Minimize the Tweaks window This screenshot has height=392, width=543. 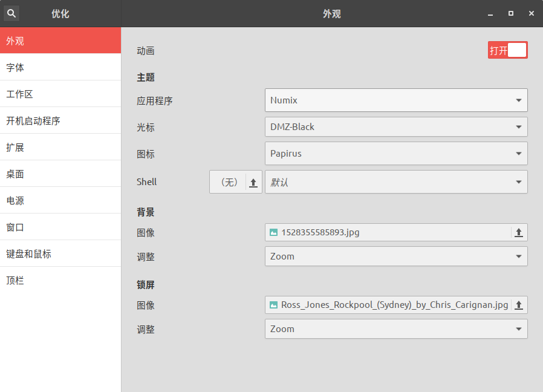[490, 13]
